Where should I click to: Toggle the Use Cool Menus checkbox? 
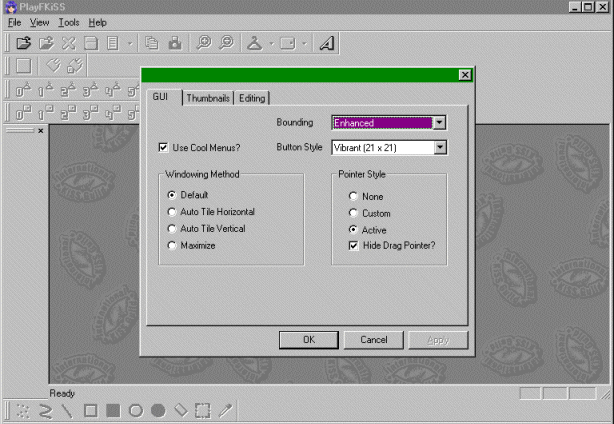(164, 148)
